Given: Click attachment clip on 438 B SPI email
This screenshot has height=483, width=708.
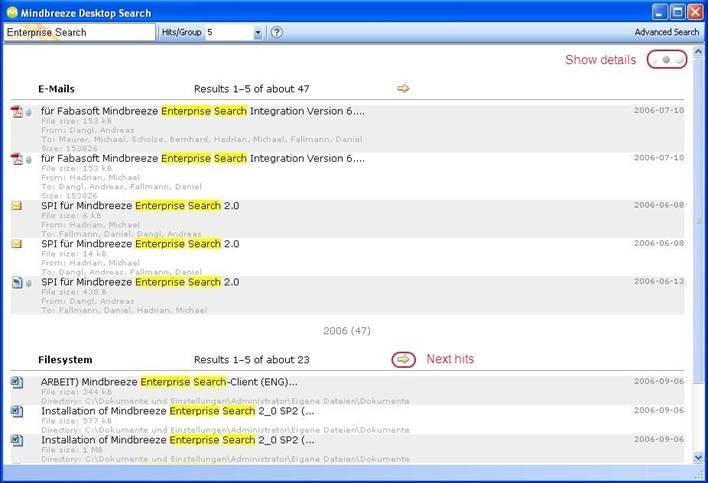Looking at the screenshot, I should pos(28,283).
